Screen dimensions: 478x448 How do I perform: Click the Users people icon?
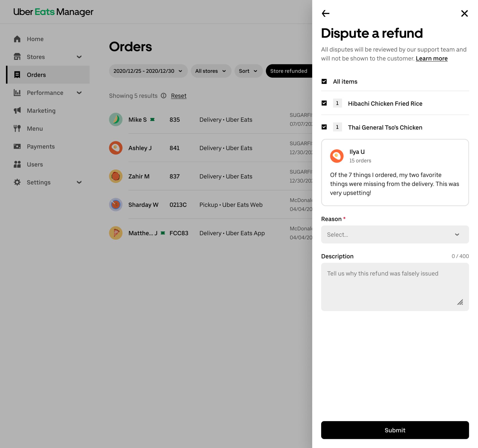coord(17,164)
